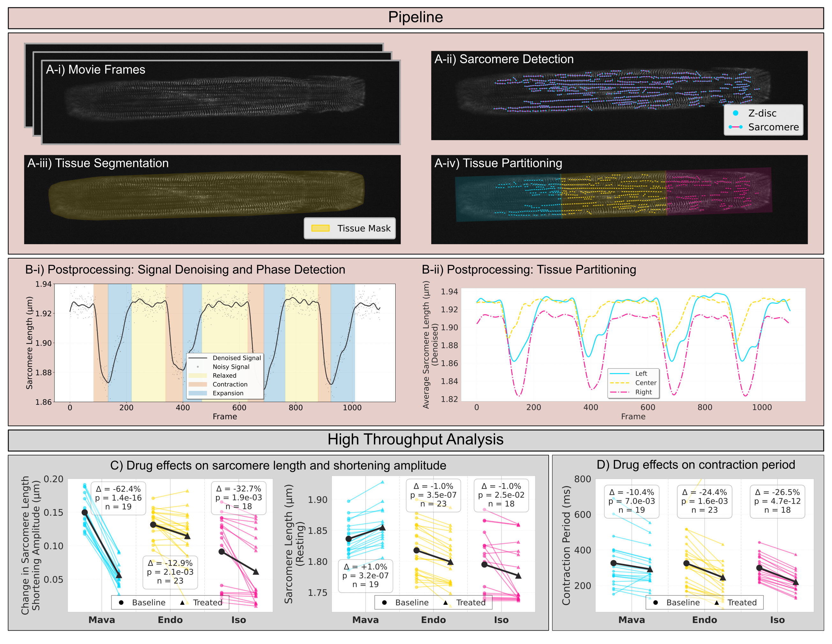Click the A-i) Movie Frames front image

pyautogui.click(x=221, y=103)
